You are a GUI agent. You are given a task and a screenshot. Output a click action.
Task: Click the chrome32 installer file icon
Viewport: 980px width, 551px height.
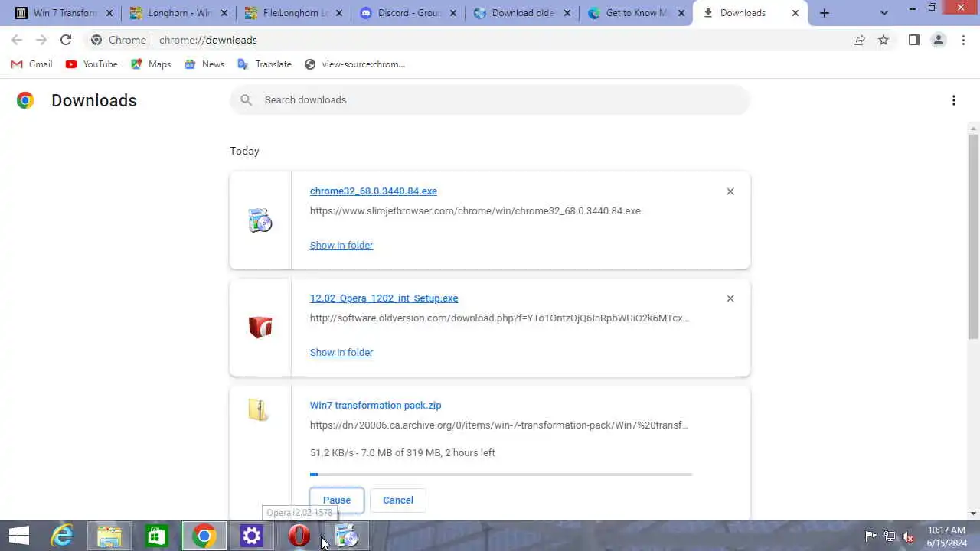click(260, 220)
